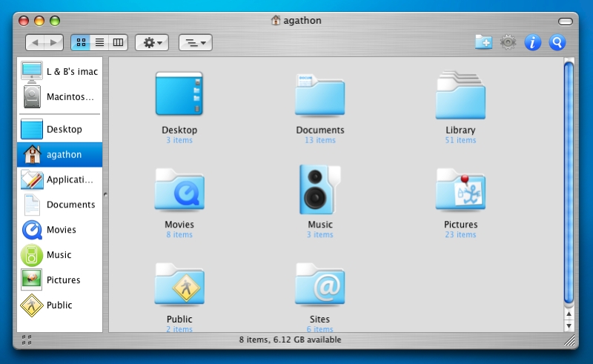Open the arrange-by dropdown in toolbar

(196, 42)
